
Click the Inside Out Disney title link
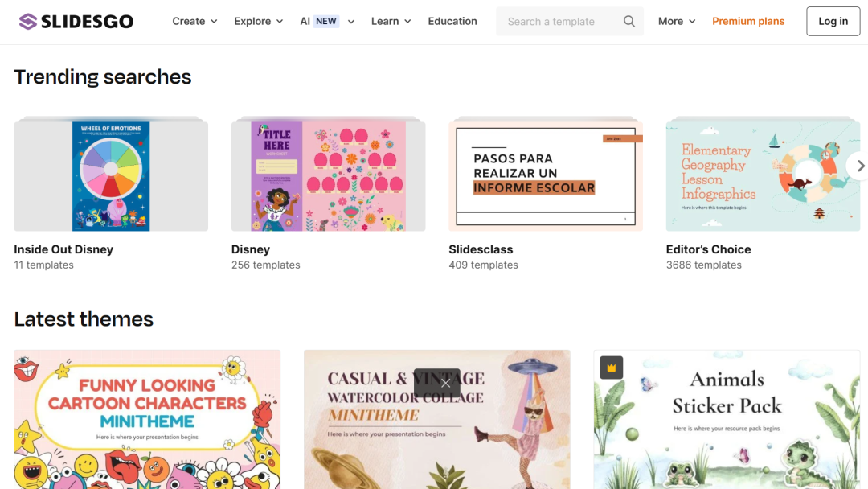tap(63, 250)
